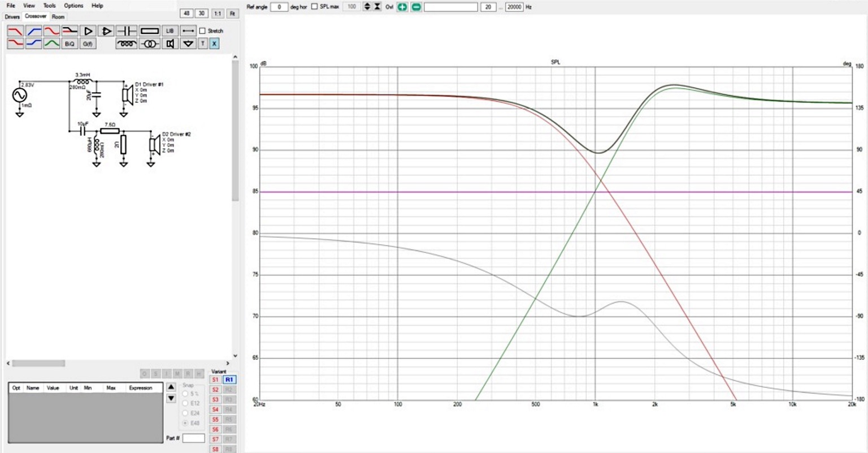Switch to variant S2
Image resolution: width=868 pixels, height=453 pixels.
[x=215, y=390]
